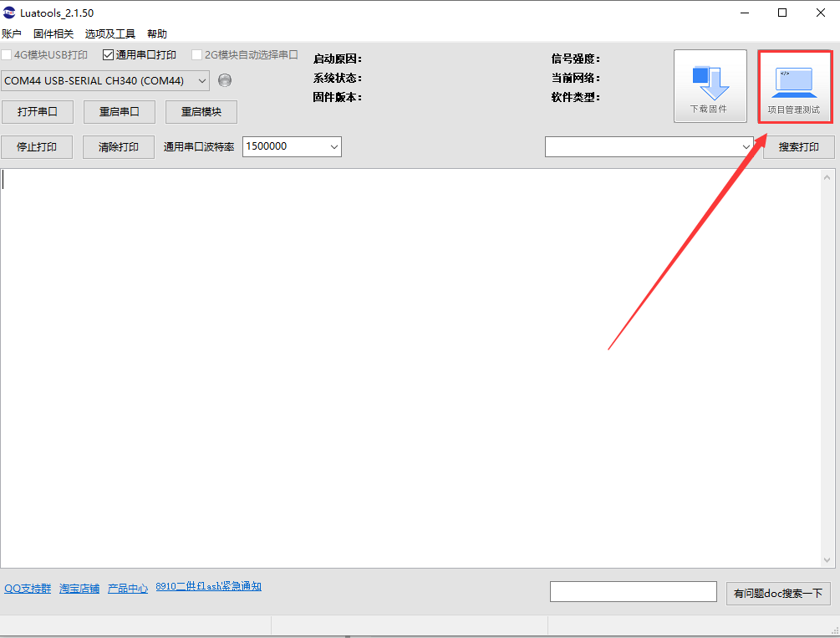Click the log scrollbar up arrow
This screenshot has width=840, height=638.
[827, 177]
